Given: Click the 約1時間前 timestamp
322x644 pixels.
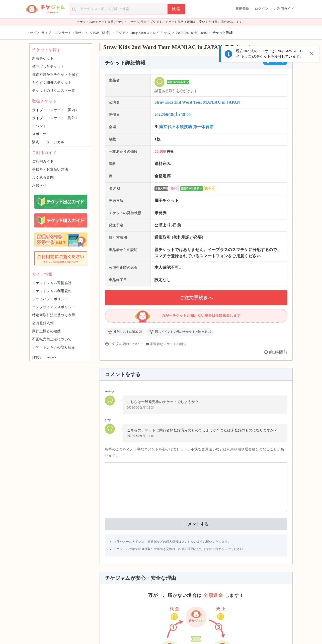Looking at the screenshot, I should point(276,352).
